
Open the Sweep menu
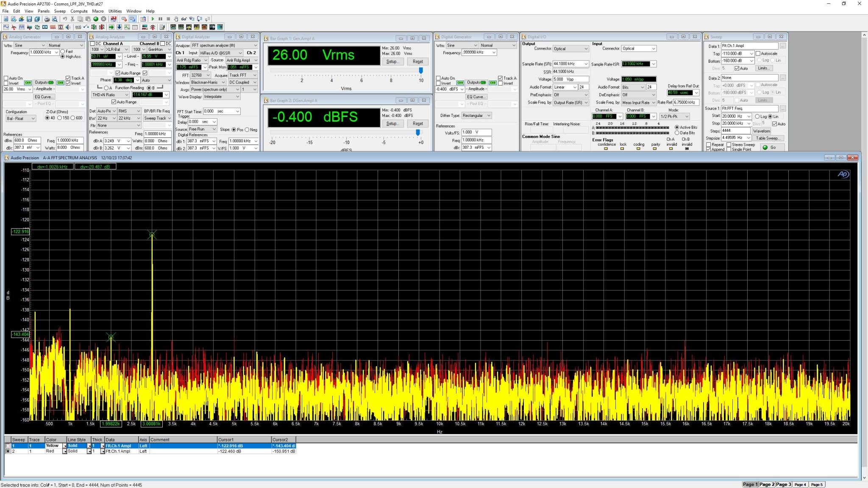pos(60,11)
